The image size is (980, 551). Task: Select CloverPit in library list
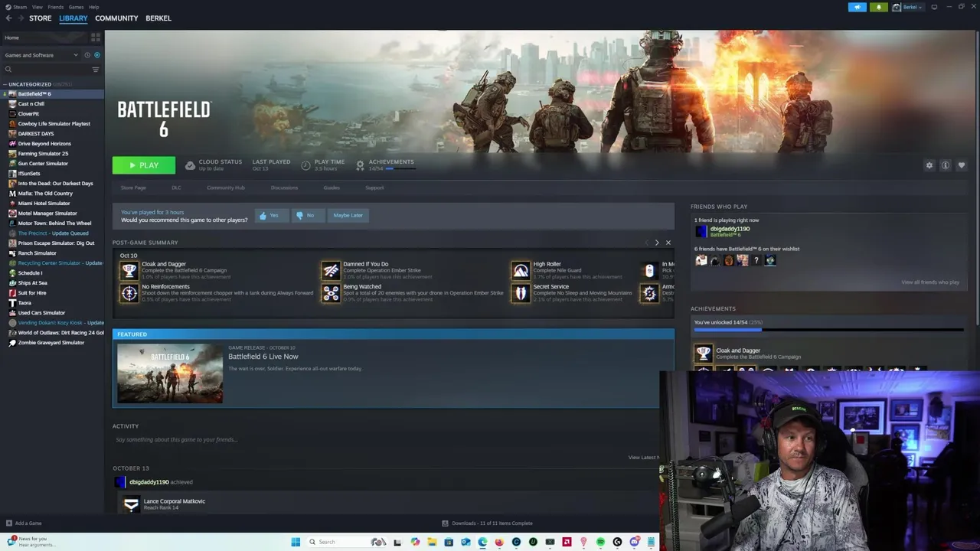(28, 114)
